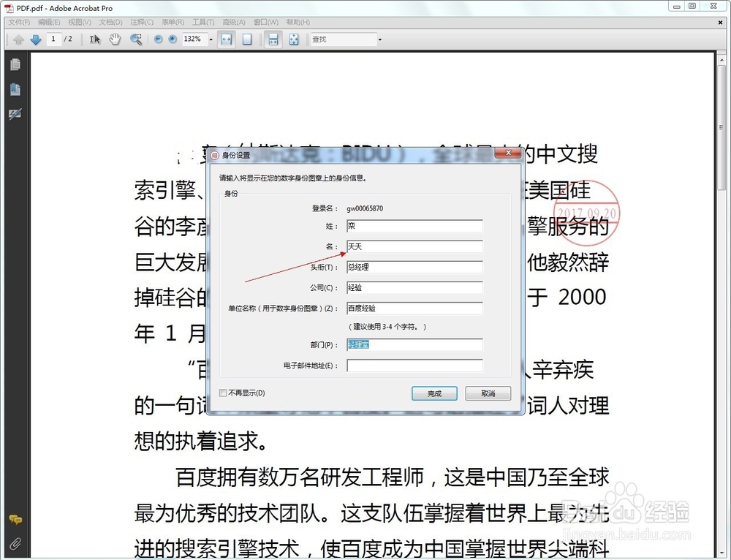The image size is (731, 560).
Task: Open Signatures panel in sidebar
Action: (15, 114)
